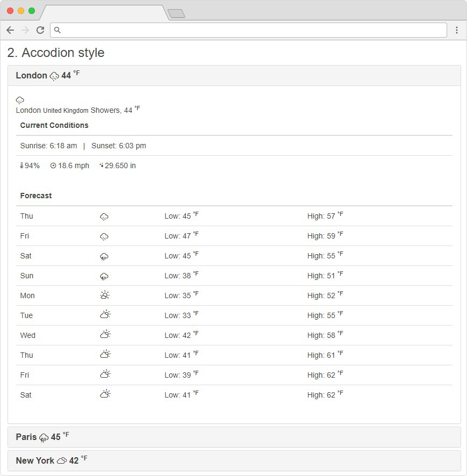Click the partly cloudy icon in Tue row
The image size is (467, 476).
coord(105,314)
